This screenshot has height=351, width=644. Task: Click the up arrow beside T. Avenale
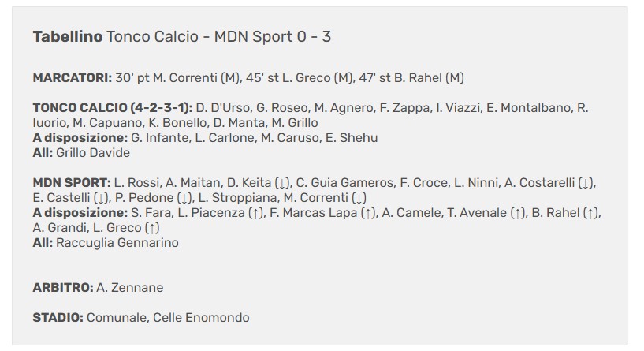(x=518, y=213)
